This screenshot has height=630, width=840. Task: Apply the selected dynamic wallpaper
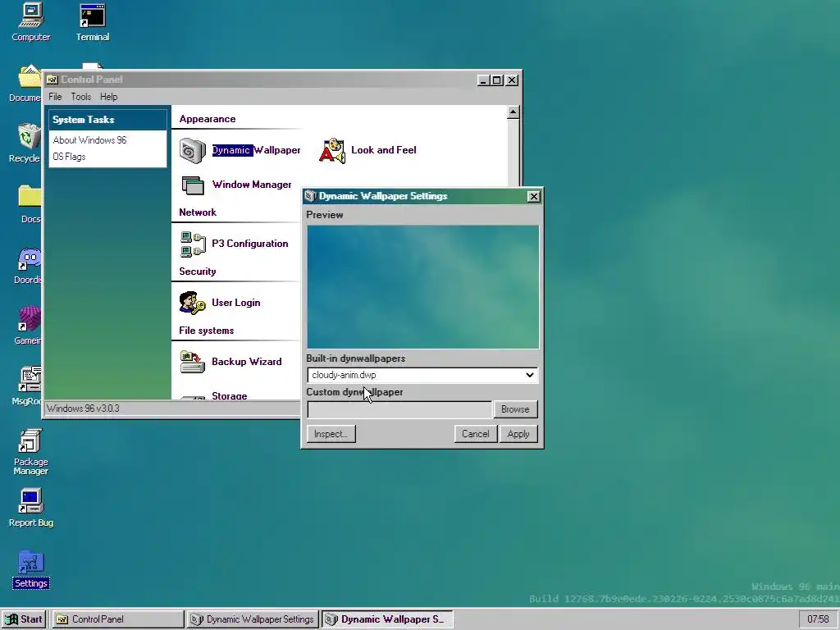(x=518, y=434)
